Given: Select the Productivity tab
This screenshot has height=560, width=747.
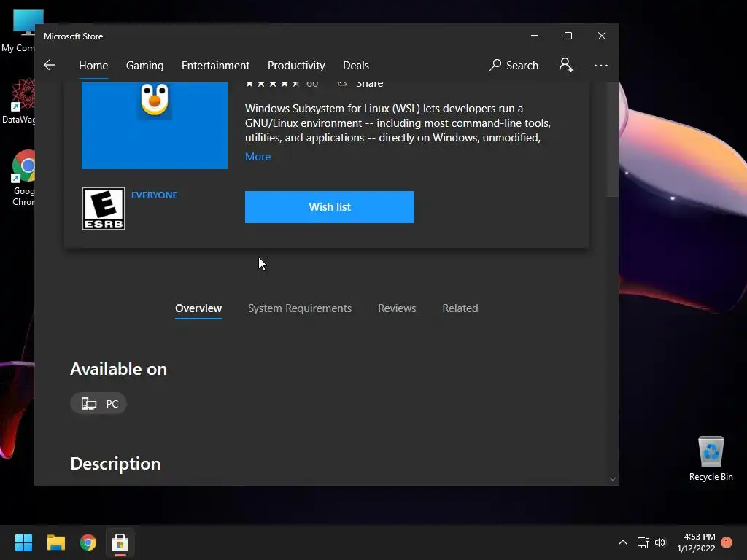Looking at the screenshot, I should click(x=296, y=65).
